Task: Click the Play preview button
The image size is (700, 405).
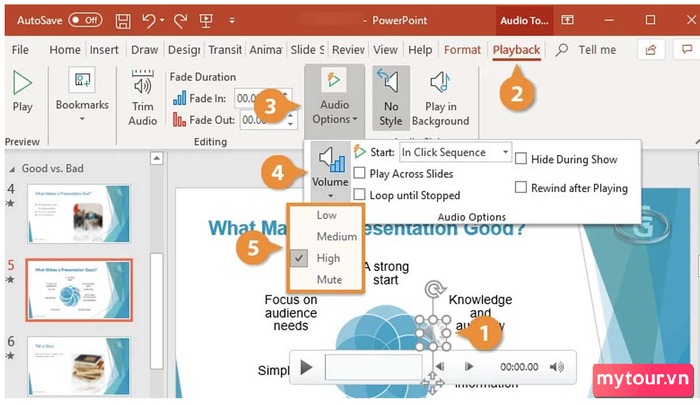Action: tap(22, 91)
